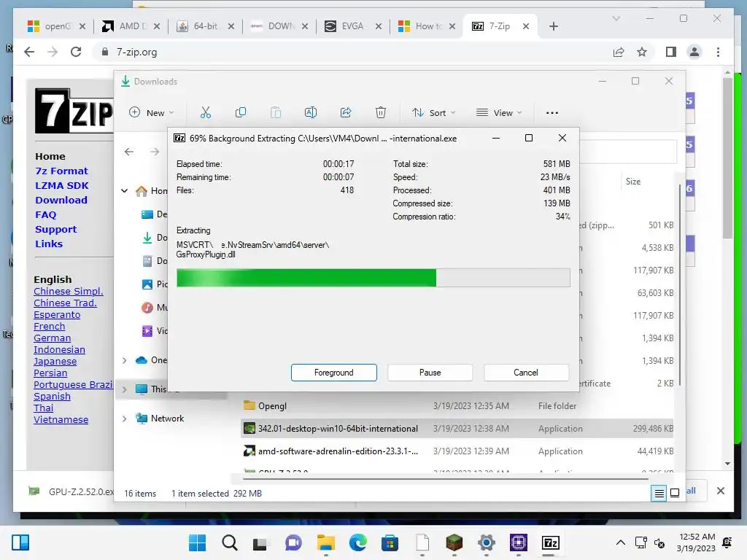747x560 pixels.
Task: Click the Share icon in Explorer toolbar
Action: tap(346, 113)
